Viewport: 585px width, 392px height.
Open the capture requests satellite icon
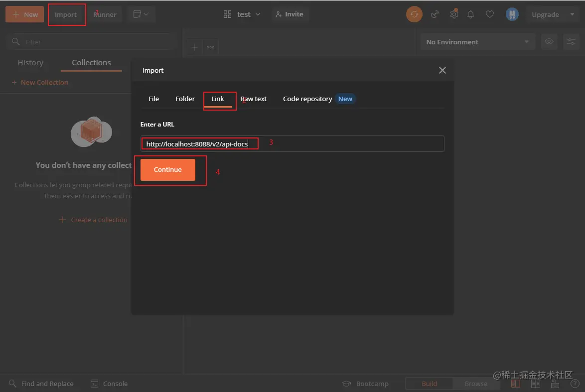point(435,14)
